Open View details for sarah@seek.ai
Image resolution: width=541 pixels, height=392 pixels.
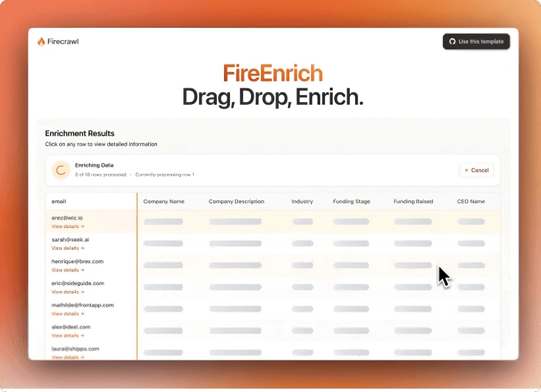(x=68, y=248)
